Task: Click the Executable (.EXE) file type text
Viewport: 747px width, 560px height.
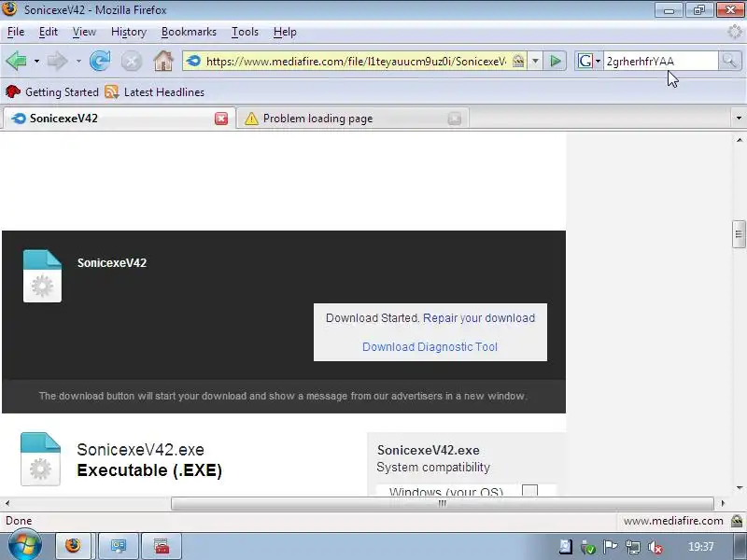Action: (x=149, y=470)
